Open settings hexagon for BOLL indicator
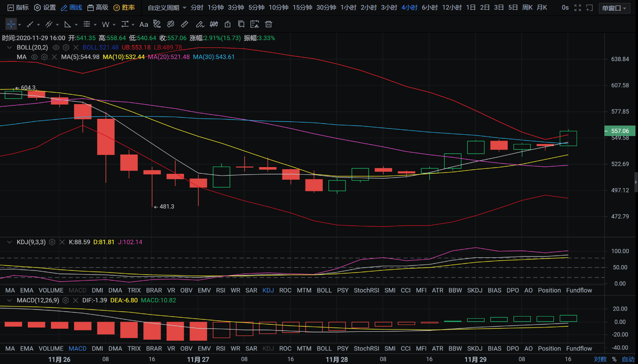The image size is (638, 364). (x=66, y=47)
